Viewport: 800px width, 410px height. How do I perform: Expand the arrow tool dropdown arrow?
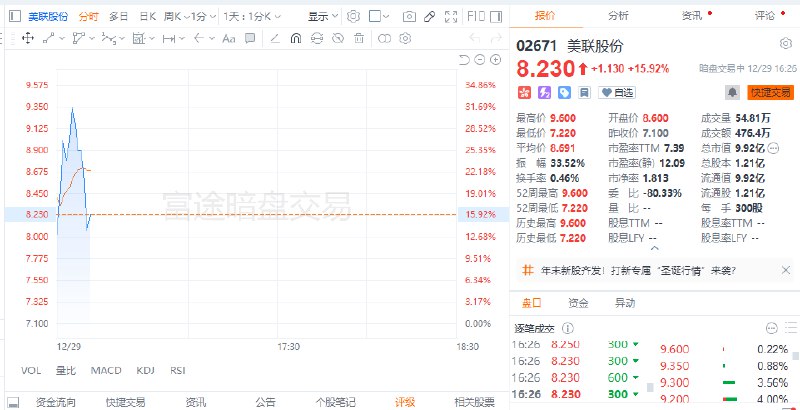pos(212,38)
